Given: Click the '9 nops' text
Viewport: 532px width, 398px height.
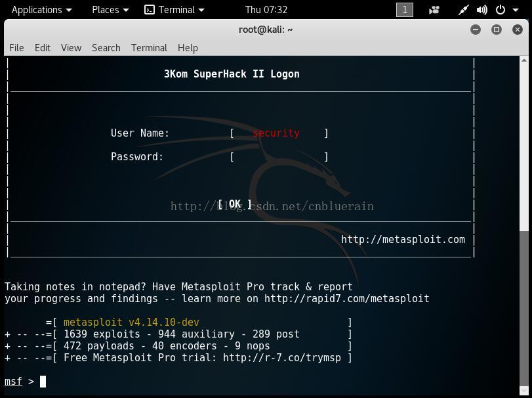Looking at the screenshot, I should (x=252, y=345).
